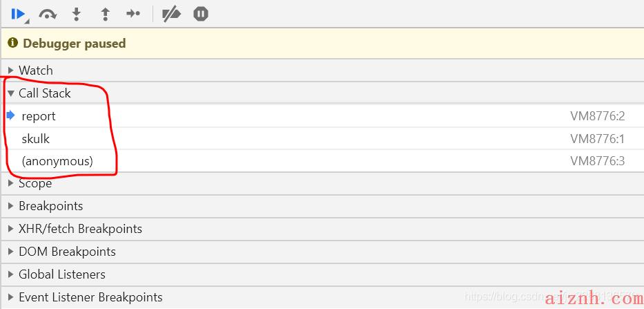Expand Event Listener Breakpoints section
Screen dimensions: 644x309
click(322, 297)
